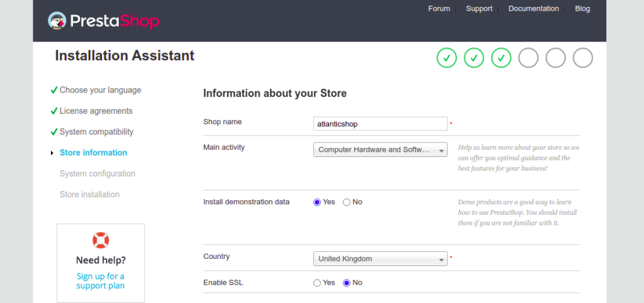
Task: Click the System configuration step
Action: point(97,173)
